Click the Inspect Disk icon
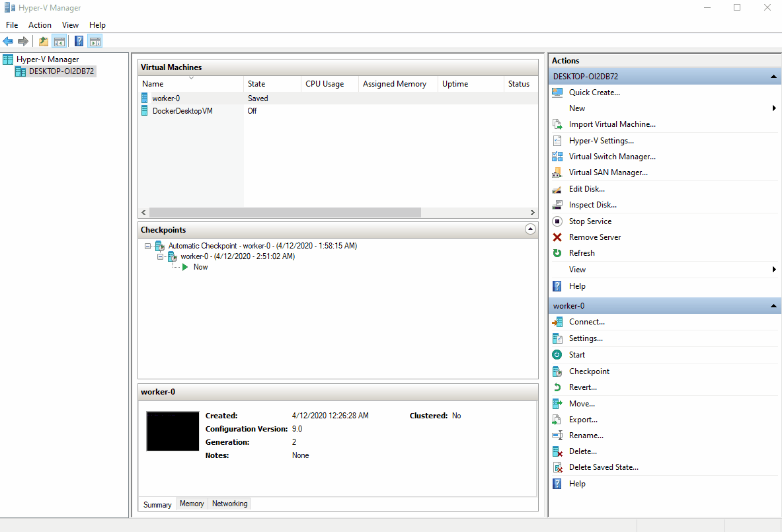 (557, 205)
